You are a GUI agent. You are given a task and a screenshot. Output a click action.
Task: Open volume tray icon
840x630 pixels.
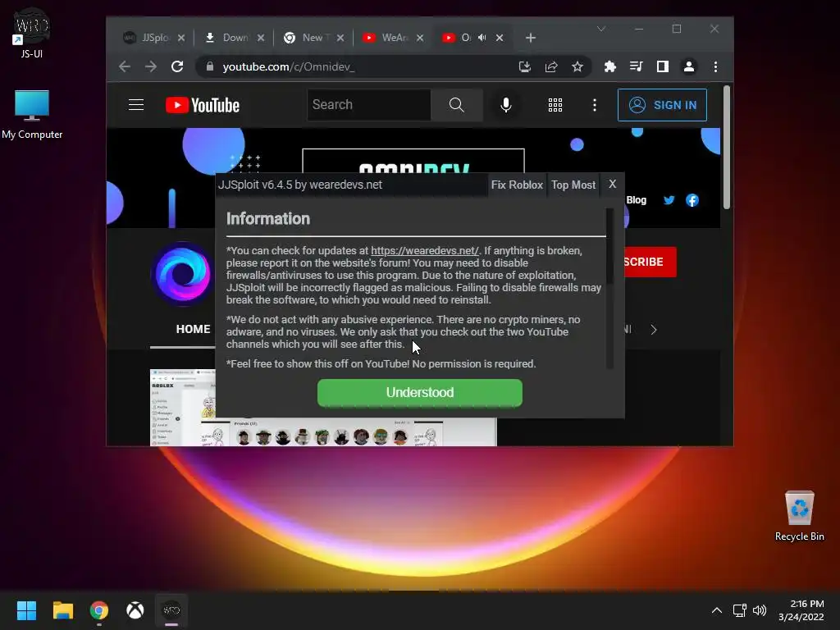(760, 610)
